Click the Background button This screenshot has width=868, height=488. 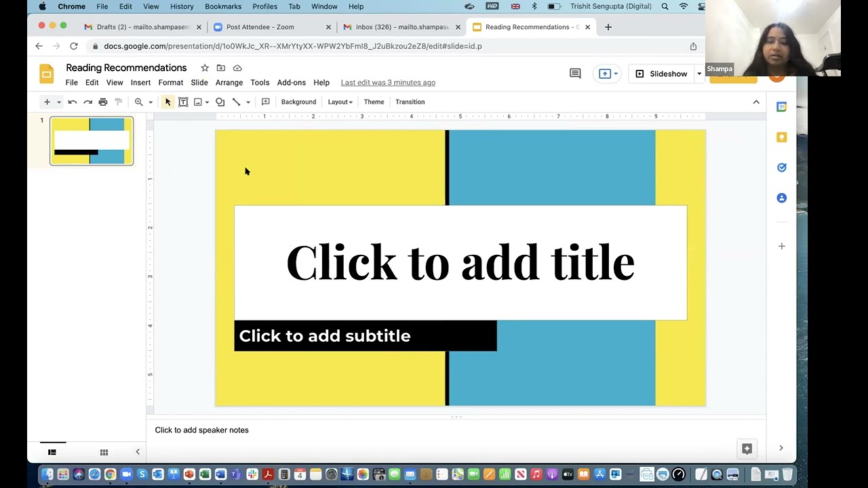pyautogui.click(x=298, y=102)
